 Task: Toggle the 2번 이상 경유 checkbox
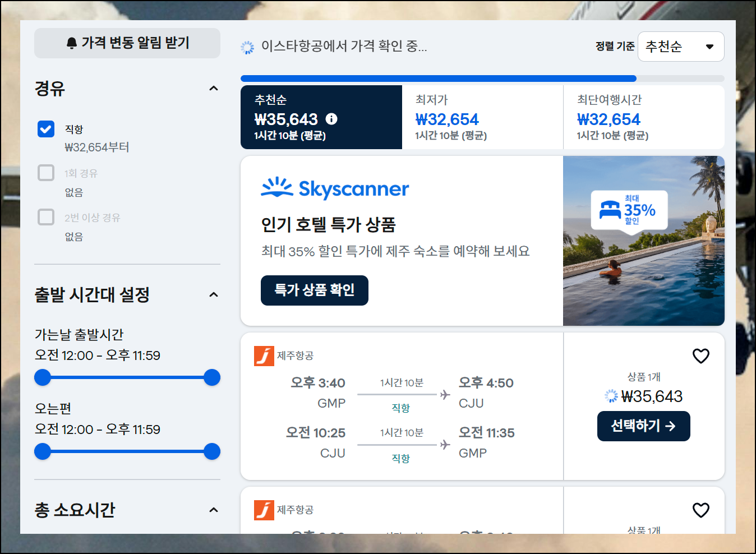(x=46, y=217)
